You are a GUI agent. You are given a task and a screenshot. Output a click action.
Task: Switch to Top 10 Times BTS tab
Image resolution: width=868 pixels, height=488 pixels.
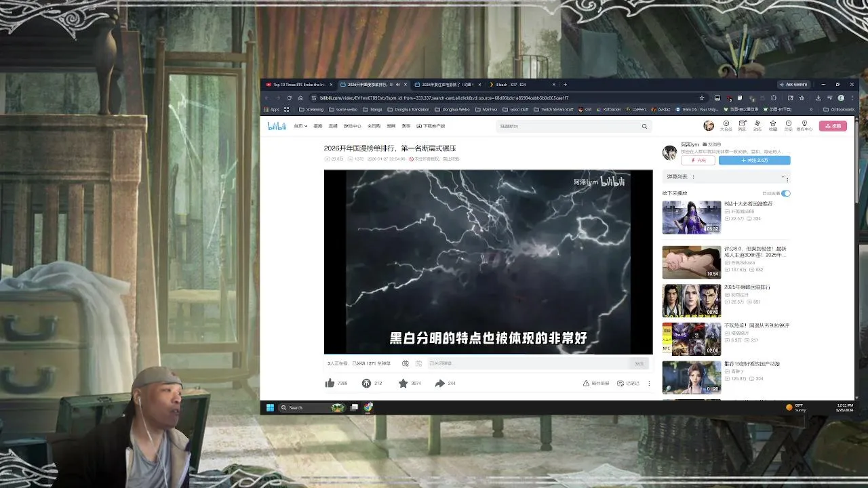299,85
